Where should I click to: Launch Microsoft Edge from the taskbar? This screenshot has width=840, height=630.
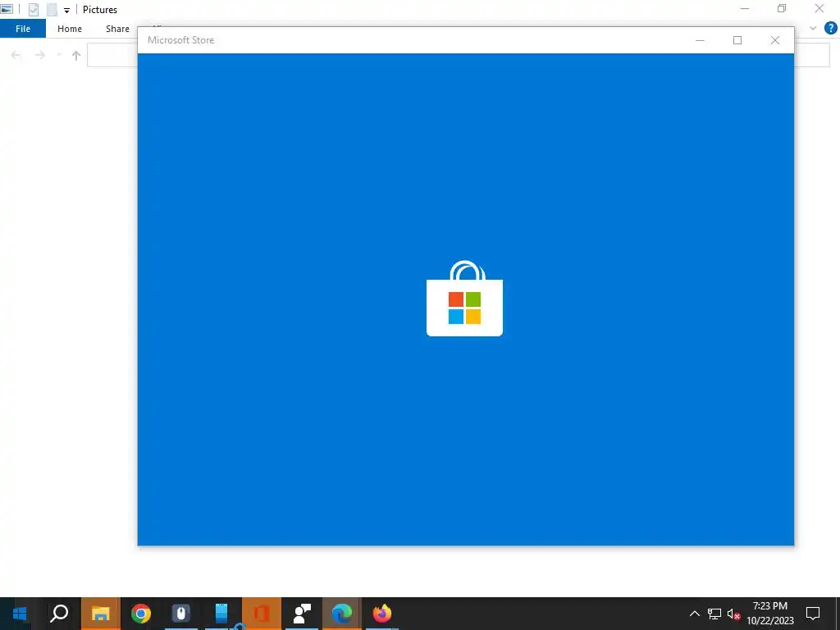click(342, 614)
